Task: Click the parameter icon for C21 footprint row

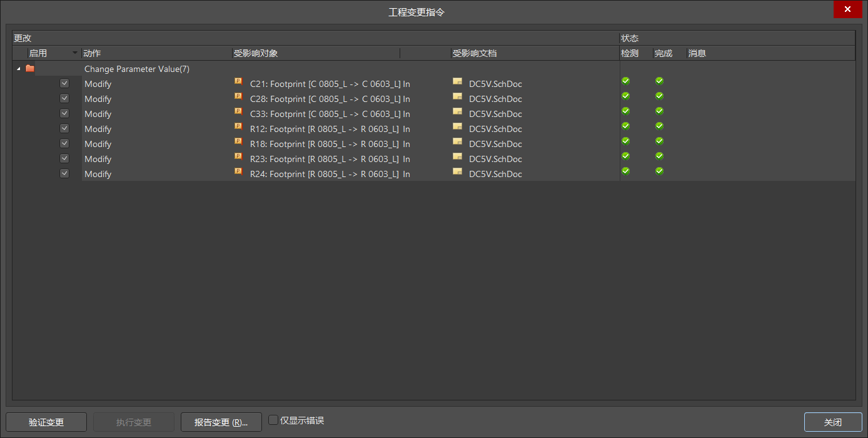Action: 238,81
